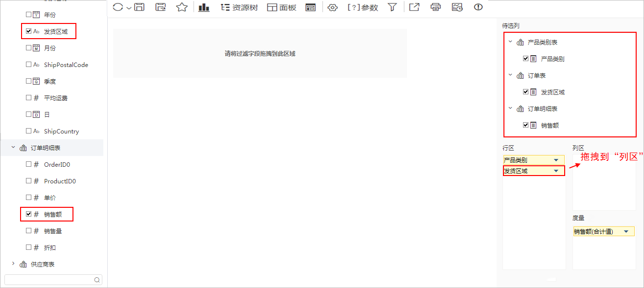Tick the 折扣 checkbox
Screen dimensions: 644x288
pos(28,247)
